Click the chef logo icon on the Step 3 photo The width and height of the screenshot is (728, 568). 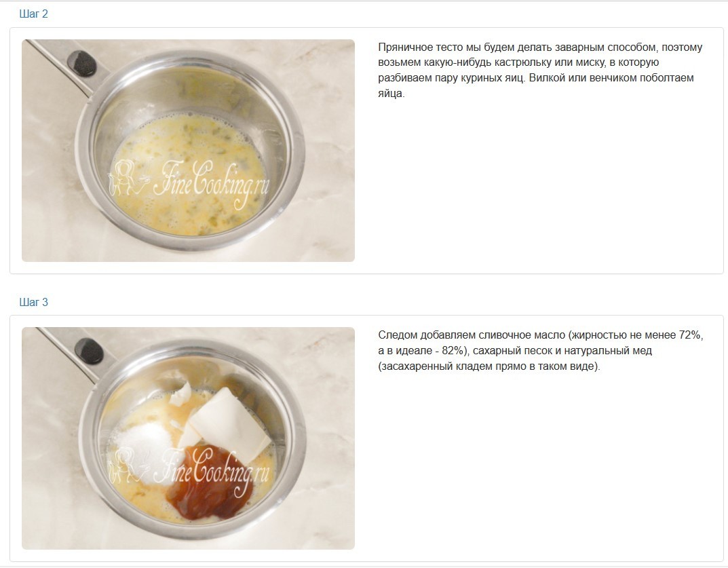tap(121, 466)
